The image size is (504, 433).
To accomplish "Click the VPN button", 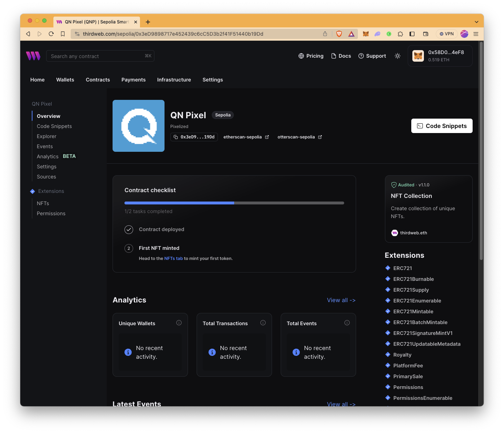I will point(447,34).
